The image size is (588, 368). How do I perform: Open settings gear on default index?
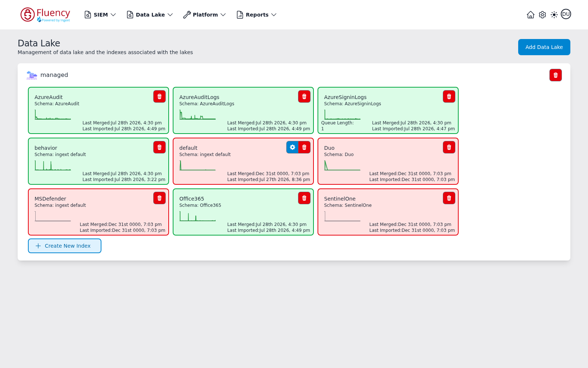293,147
